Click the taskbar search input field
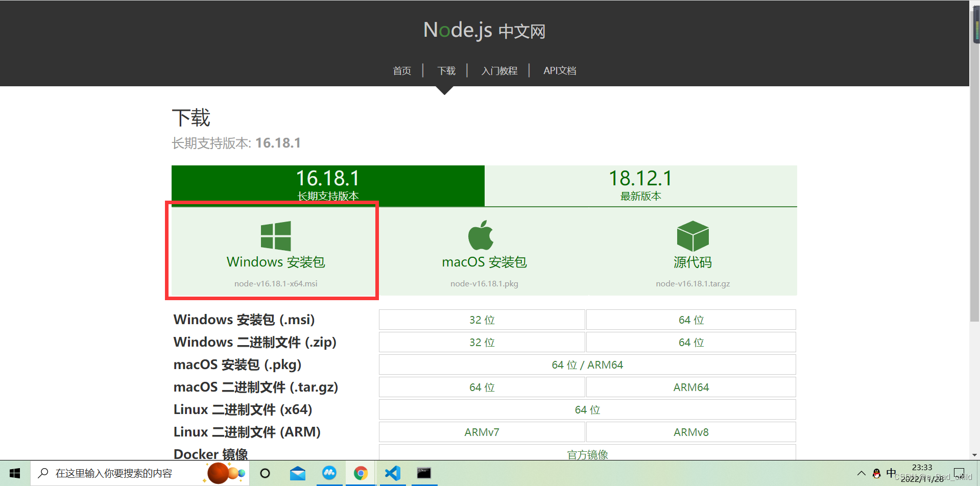Image resolution: width=980 pixels, height=486 pixels. pos(140,473)
